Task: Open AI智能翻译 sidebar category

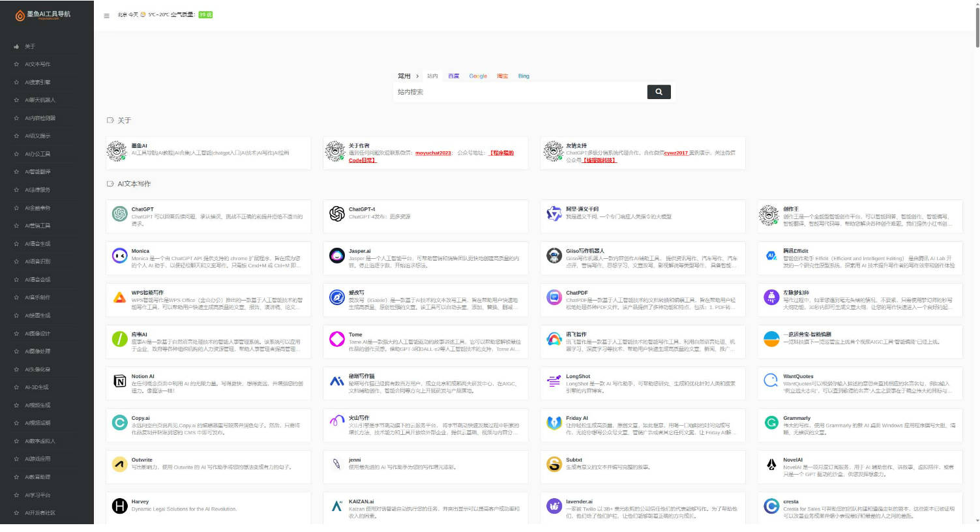Action: coord(37,172)
